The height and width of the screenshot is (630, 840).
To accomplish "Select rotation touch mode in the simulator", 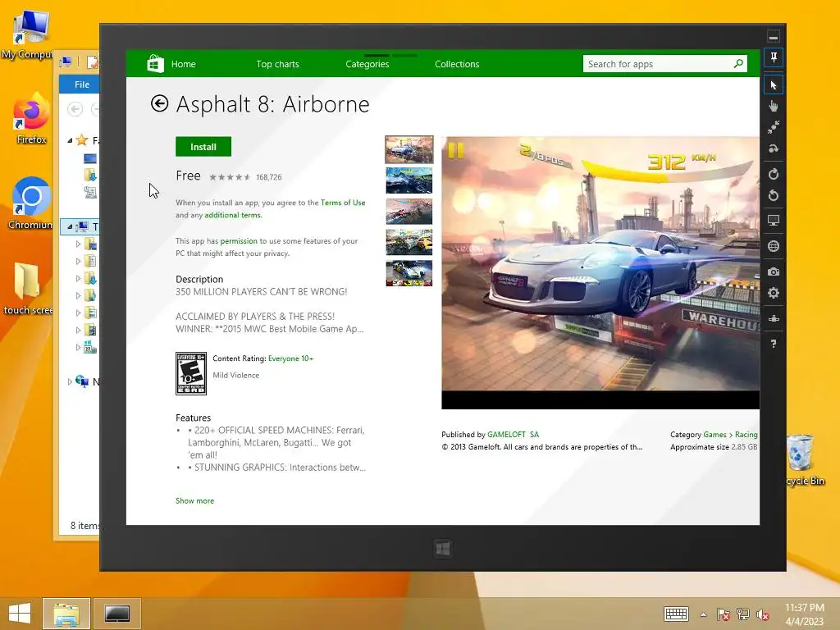I will point(774,148).
